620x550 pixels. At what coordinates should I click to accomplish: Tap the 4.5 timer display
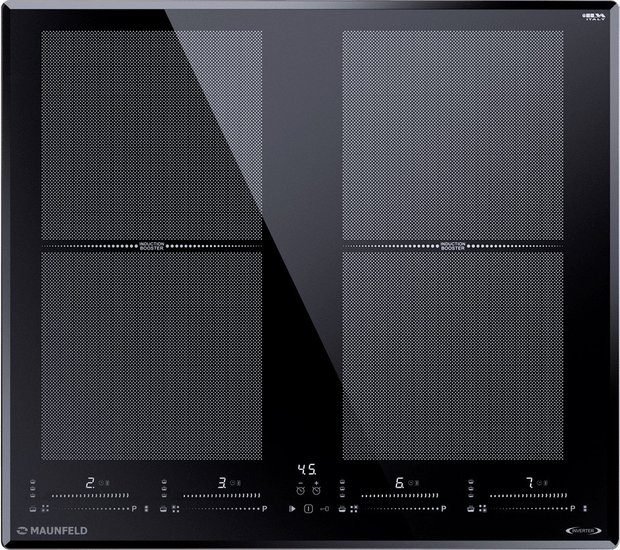point(307,470)
